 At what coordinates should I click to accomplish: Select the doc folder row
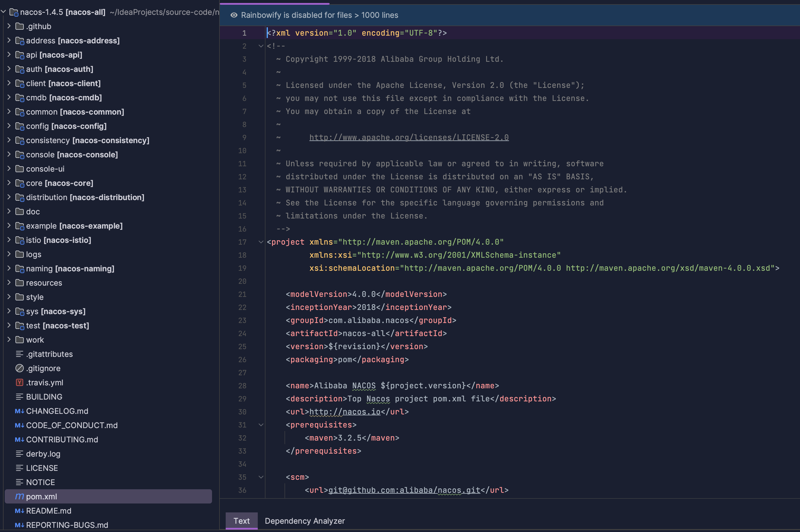108,211
